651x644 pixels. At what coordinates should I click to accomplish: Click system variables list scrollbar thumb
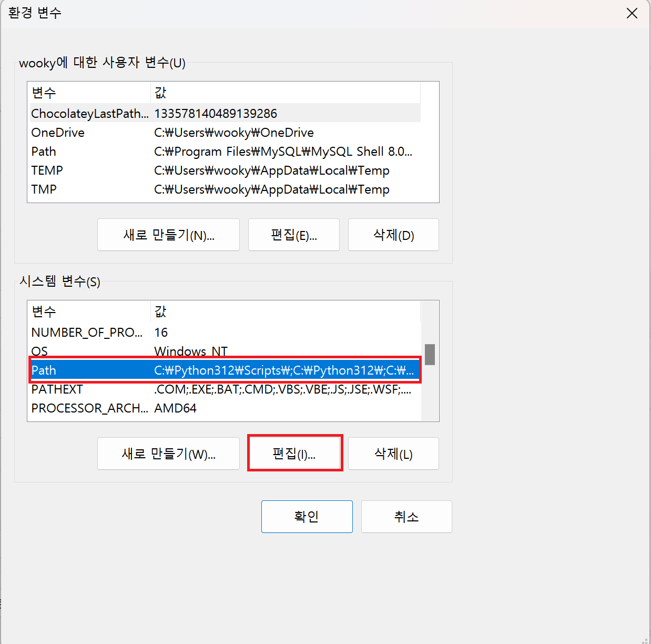430,354
